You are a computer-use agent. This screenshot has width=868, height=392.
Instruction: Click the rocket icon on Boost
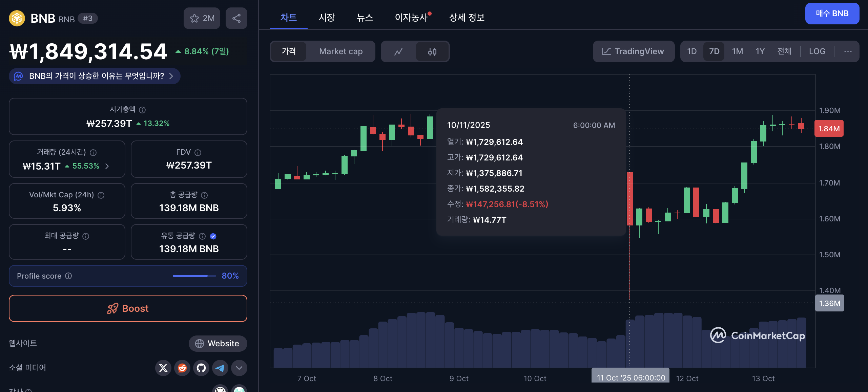point(113,308)
